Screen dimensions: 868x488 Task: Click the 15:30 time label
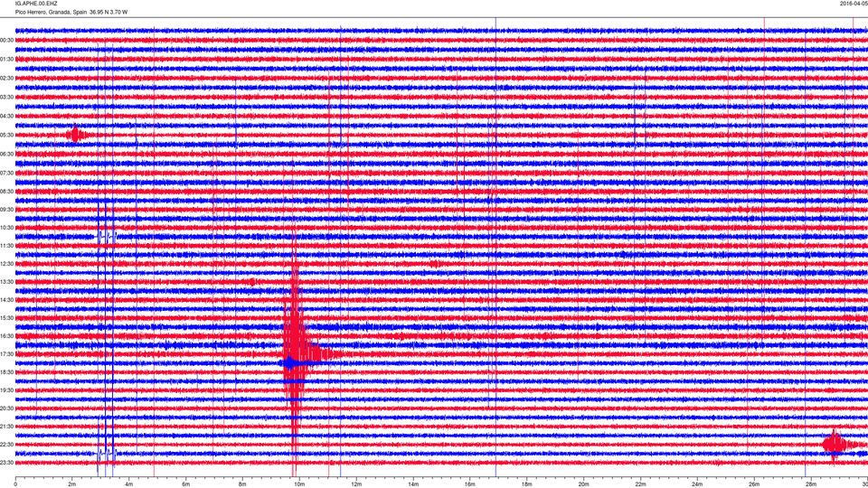coord(6,318)
